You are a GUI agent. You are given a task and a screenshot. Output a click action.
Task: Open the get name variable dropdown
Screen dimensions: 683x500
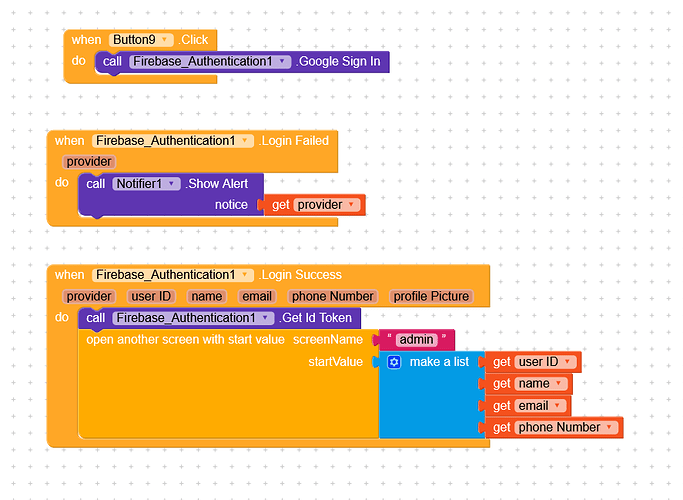point(558,384)
